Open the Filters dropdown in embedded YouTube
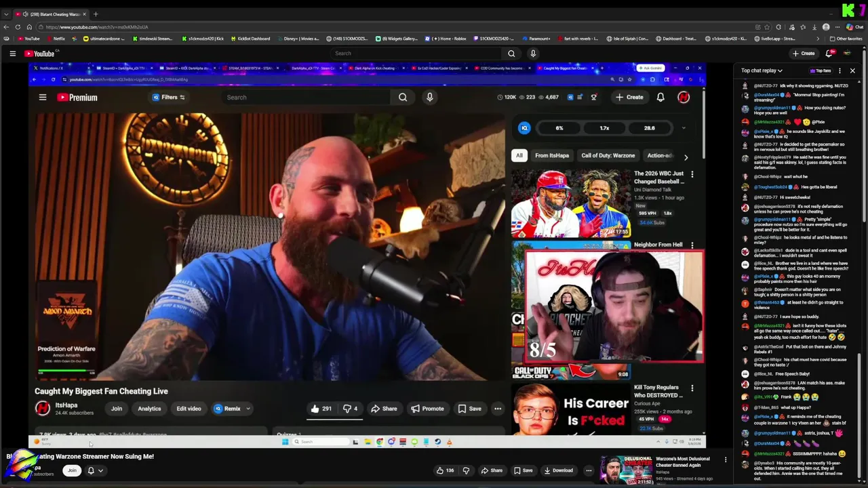 click(x=170, y=97)
